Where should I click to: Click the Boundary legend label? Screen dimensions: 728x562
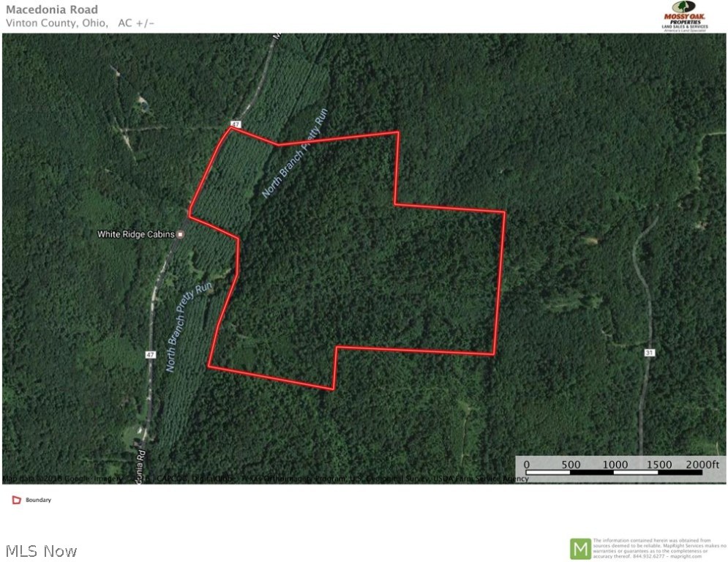click(x=38, y=501)
